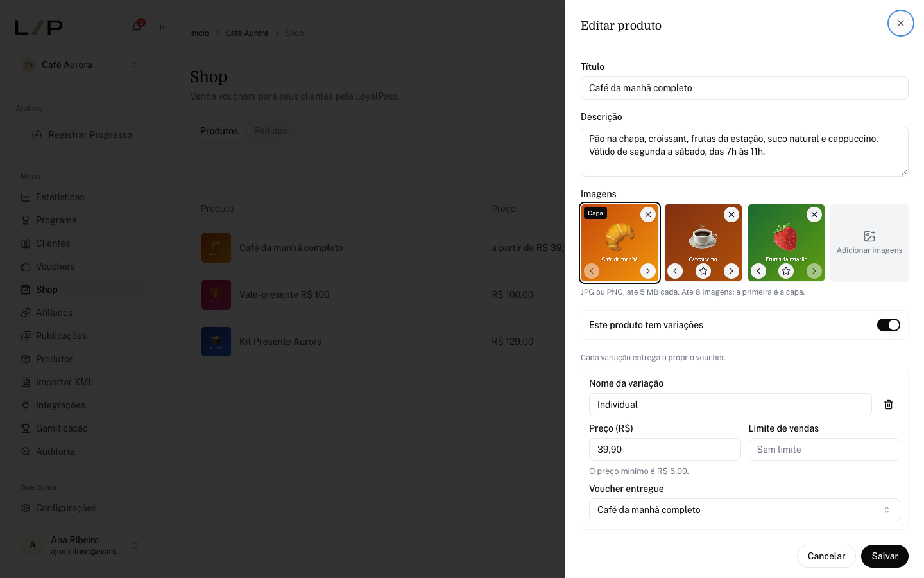Open the Ana Ribeiro account menu
Screen dimensions: 924x578
pyautogui.click(x=82, y=545)
